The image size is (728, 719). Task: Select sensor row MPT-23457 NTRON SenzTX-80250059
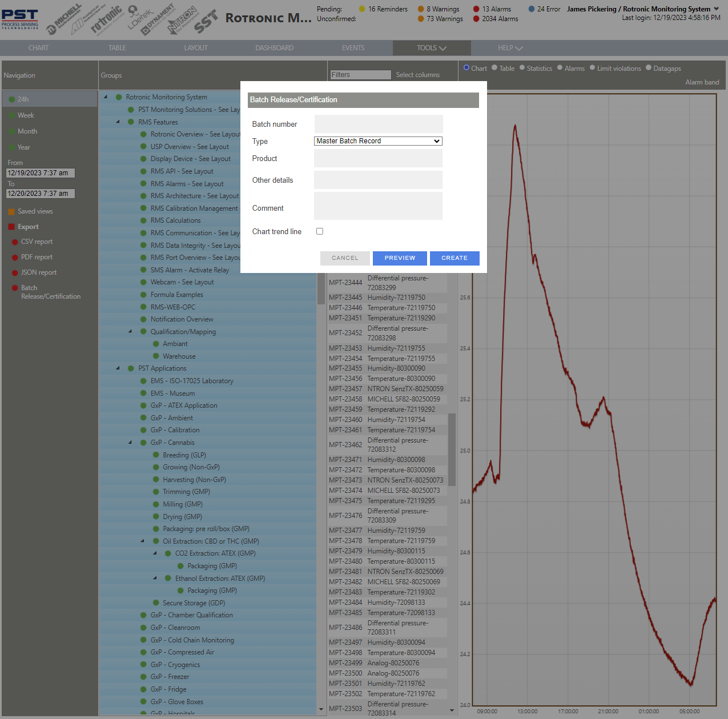point(387,389)
